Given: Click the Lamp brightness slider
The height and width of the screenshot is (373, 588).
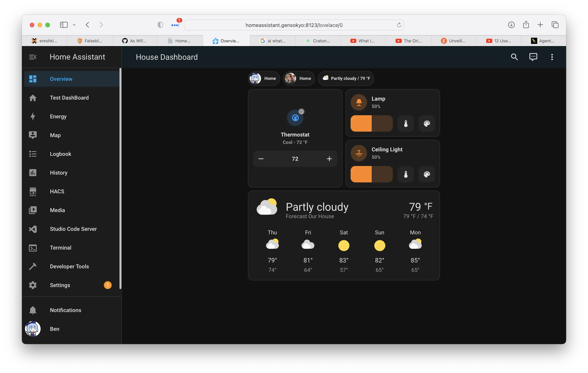Looking at the screenshot, I should [x=372, y=124].
